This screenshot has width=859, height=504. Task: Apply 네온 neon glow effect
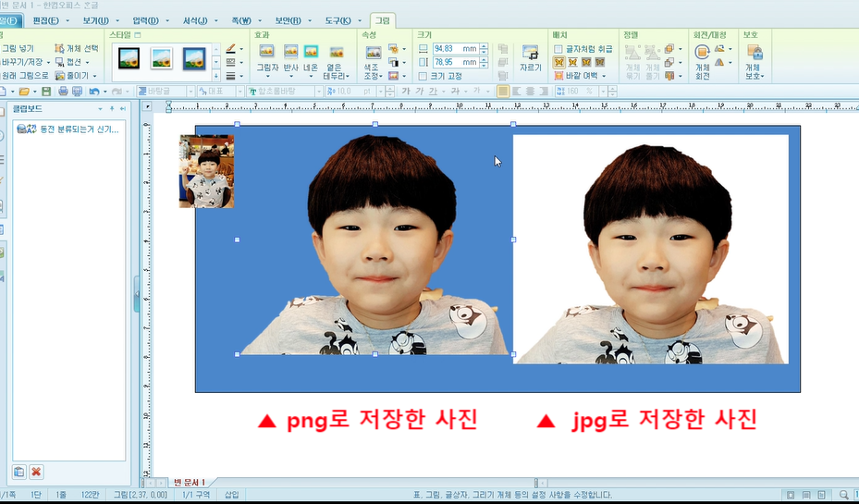pos(311,59)
